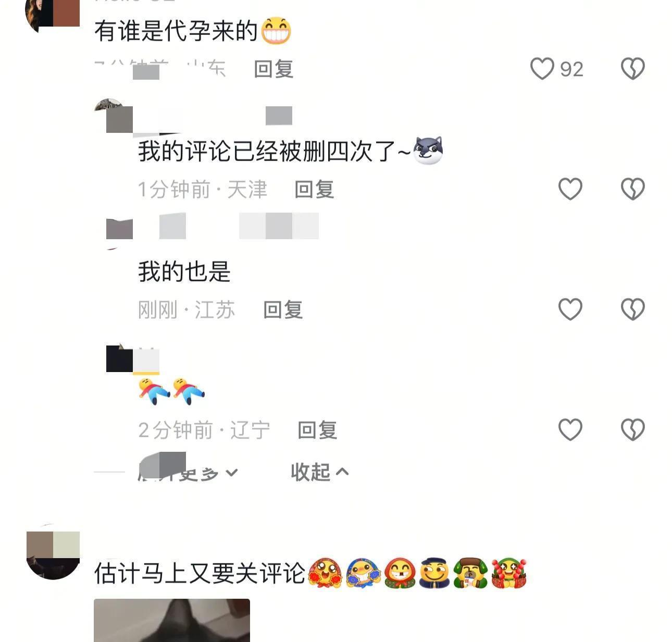Open the image attached to last comment
The width and height of the screenshot is (672, 642).
tap(172, 620)
